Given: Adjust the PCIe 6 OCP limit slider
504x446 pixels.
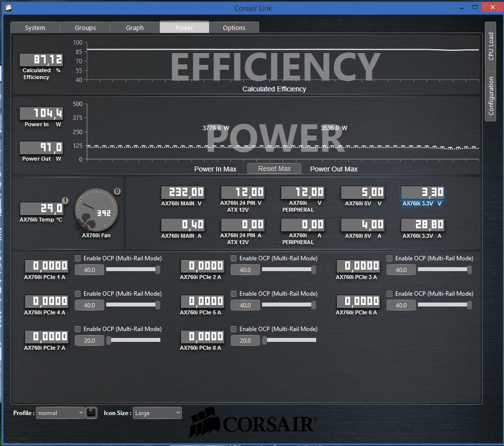Looking at the screenshot, I should point(445,305).
